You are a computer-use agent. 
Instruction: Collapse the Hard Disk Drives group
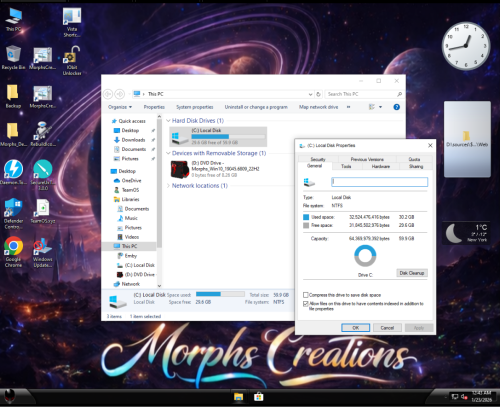[168, 120]
